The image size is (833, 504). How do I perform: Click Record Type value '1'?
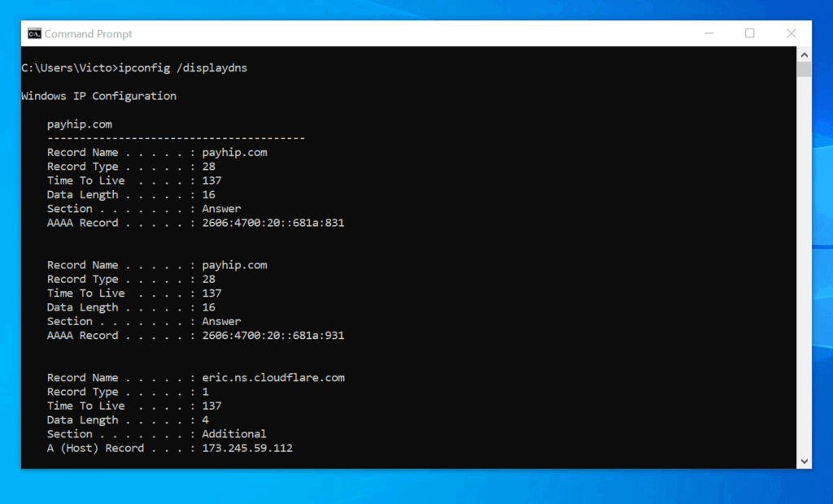[x=205, y=392]
